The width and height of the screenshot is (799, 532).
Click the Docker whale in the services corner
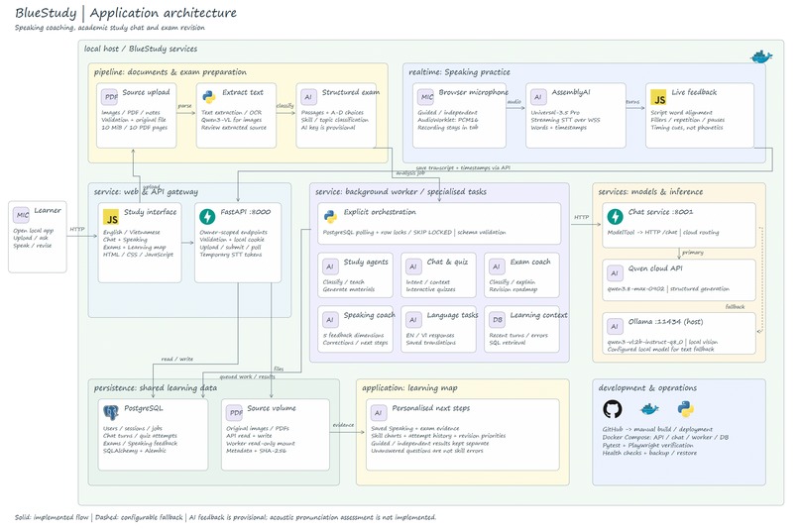click(x=760, y=57)
